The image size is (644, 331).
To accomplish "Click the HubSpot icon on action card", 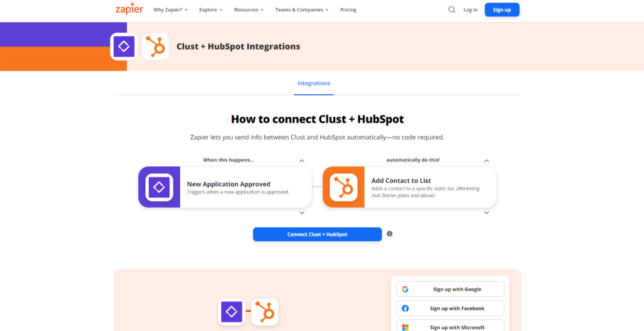I will [x=343, y=187].
